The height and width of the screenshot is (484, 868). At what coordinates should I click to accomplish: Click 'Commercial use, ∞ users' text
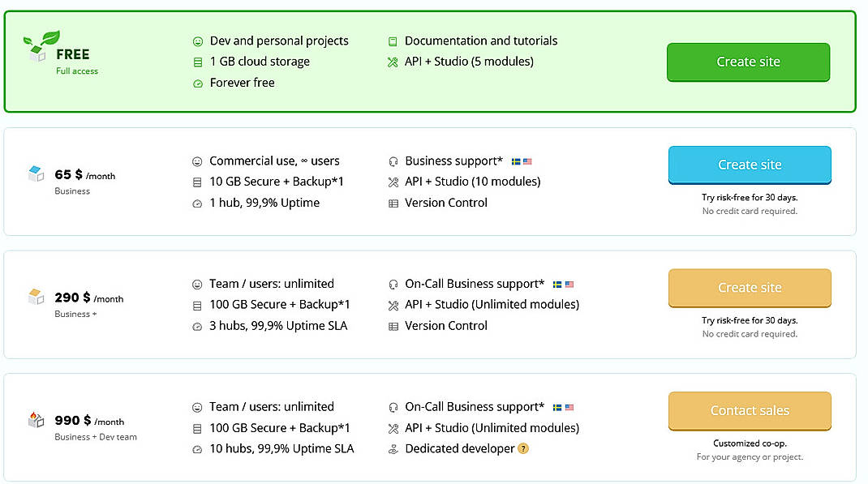[x=274, y=161]
